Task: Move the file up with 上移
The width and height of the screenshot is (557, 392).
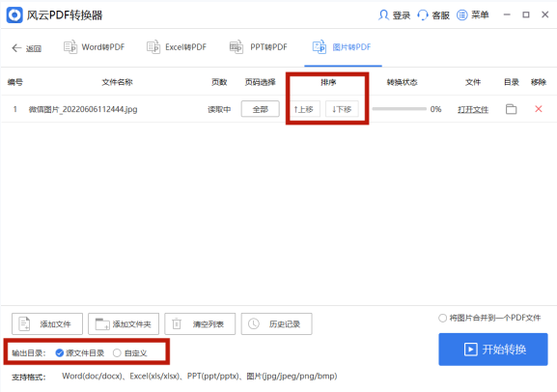Action: (x=304, y=109)
